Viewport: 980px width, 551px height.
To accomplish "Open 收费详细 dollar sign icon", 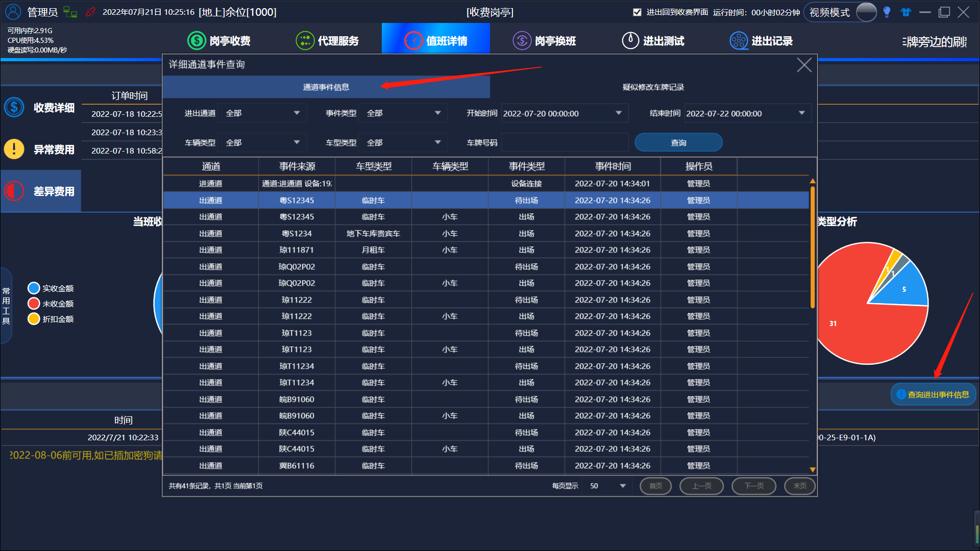I will (14, 108).
